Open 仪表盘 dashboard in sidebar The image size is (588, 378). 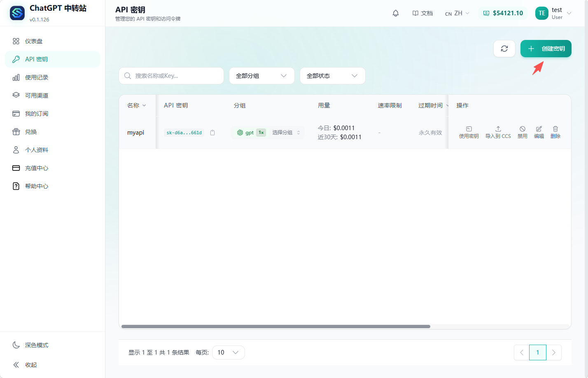[x=52, y=41]
